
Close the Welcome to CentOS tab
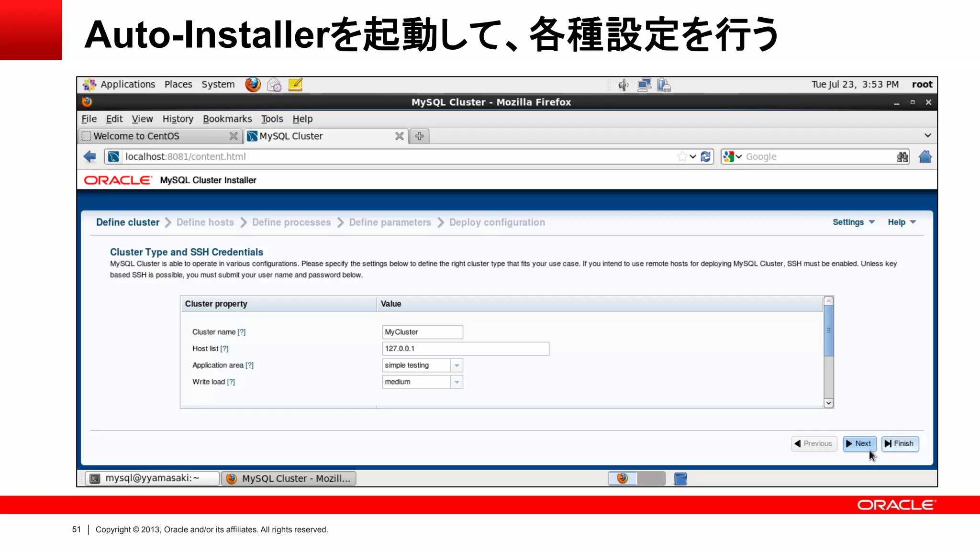(234, 136)
